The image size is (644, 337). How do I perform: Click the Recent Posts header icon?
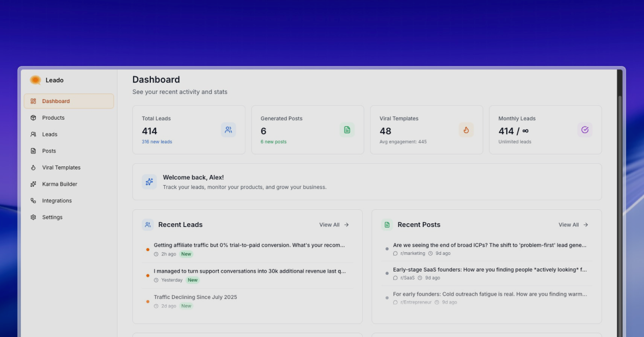pos(386,225)
